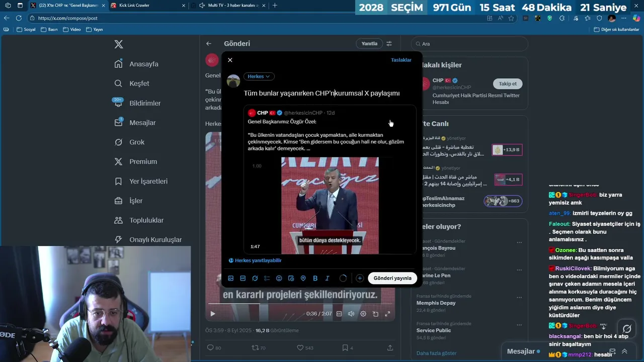644x362 pixels.
Task: Open Diğer sık kullanılanlar folder
Action: 616,30
